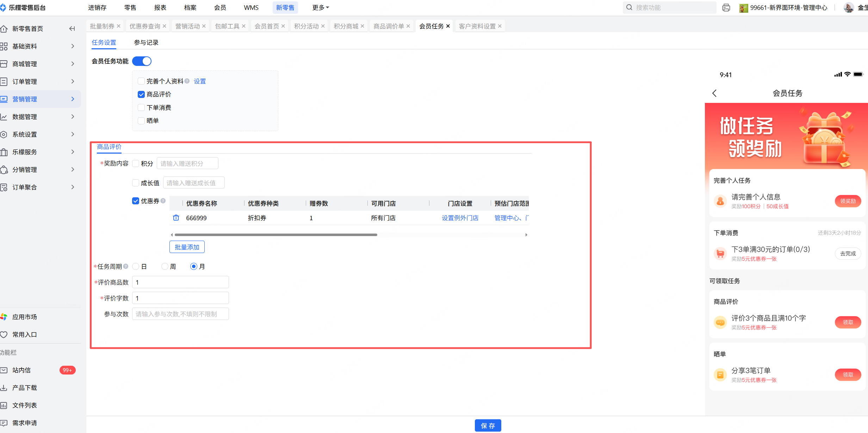This screenshot has height=433, width=868.
Task: Click search icon in 搜索功能 box
Action: pos(629,7)
